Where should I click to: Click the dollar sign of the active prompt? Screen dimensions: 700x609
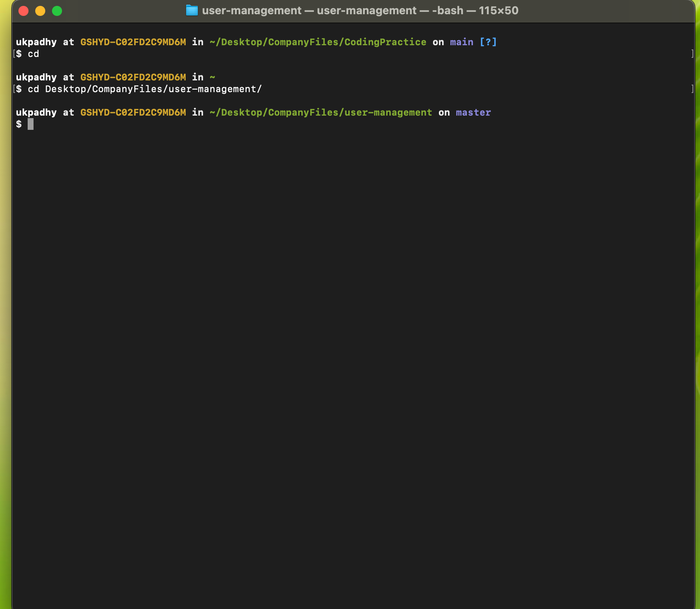pos(18,124)
